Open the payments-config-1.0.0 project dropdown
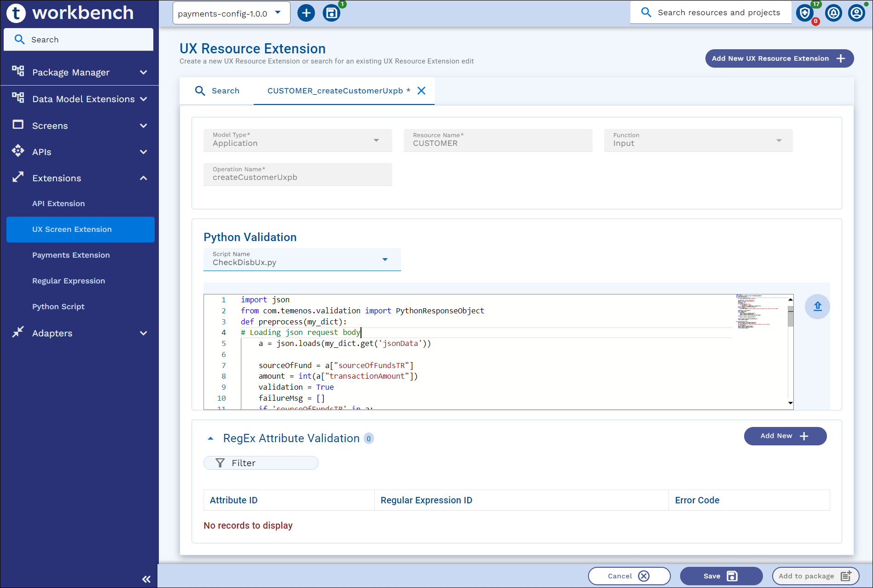This screenshot has width=873, height=588. point(231,13)
